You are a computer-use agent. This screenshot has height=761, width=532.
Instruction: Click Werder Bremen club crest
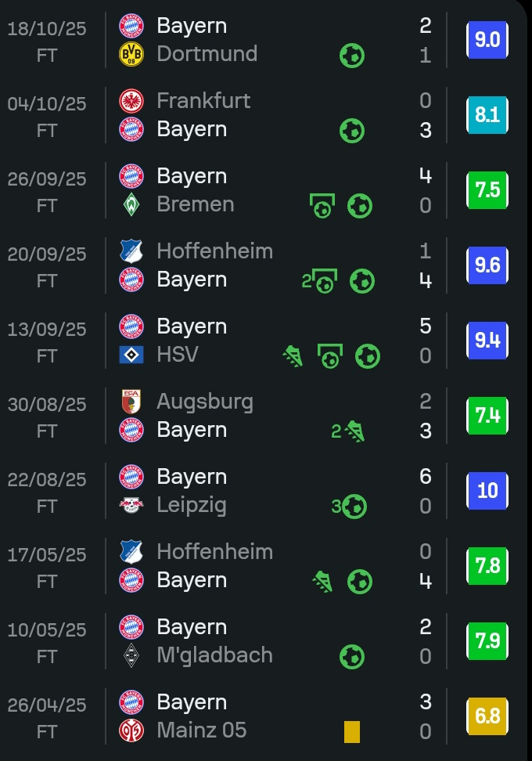point(131,204)
